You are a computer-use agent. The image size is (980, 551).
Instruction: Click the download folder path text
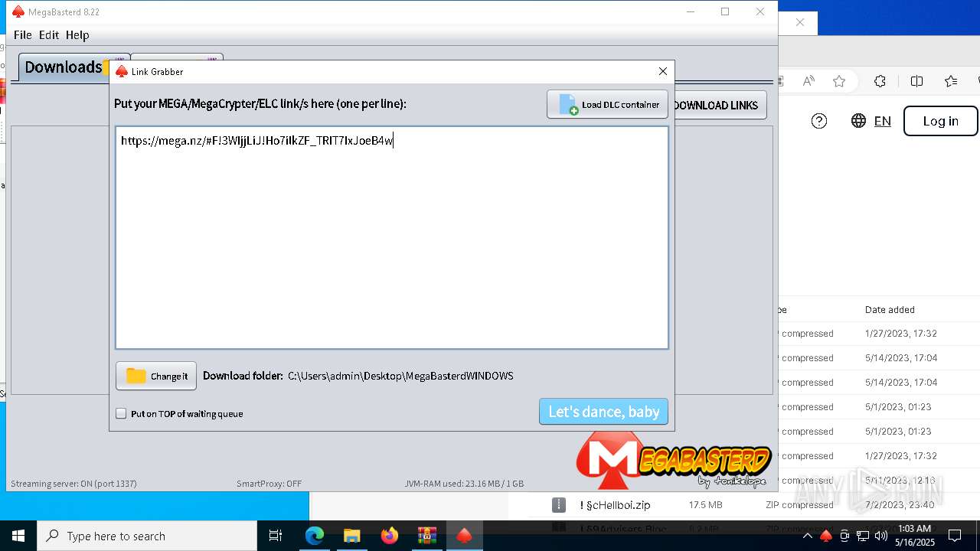pyautogui.click(x=400, y=376)
